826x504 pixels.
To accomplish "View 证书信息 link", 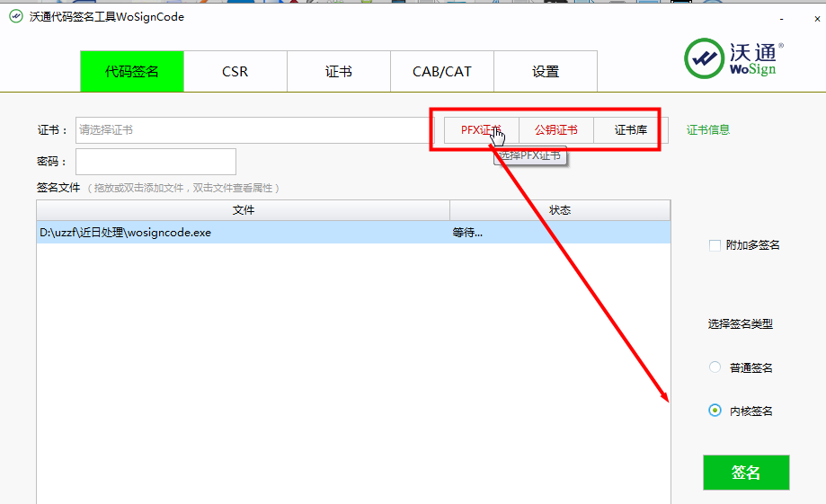I will click(x=708, y=129).
